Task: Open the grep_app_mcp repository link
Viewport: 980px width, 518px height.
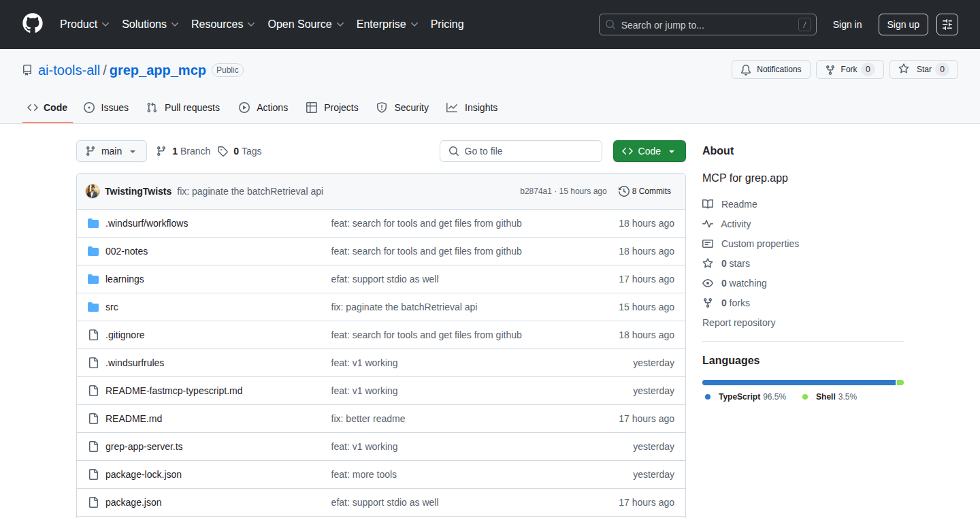Action: coord(158,70)
